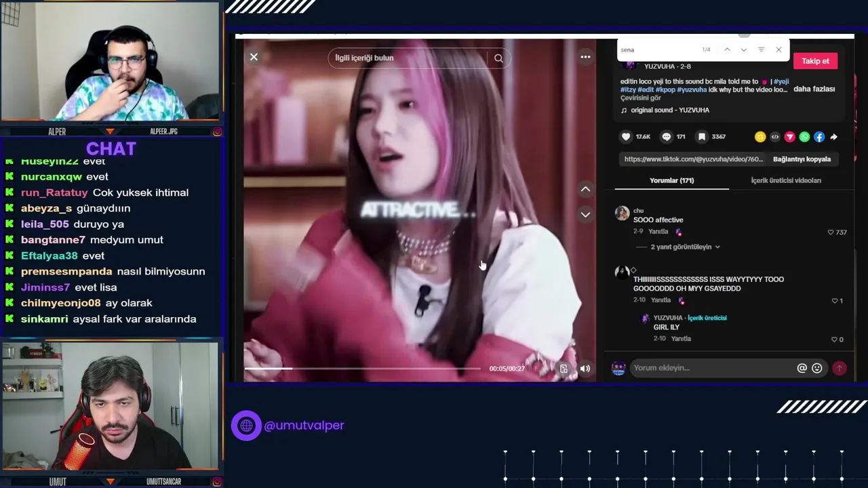The height and width of the screenshot is (488, 868).
Task: Reply to GIRL ILY comment with Yanıtla
Action: pos(681,339)
